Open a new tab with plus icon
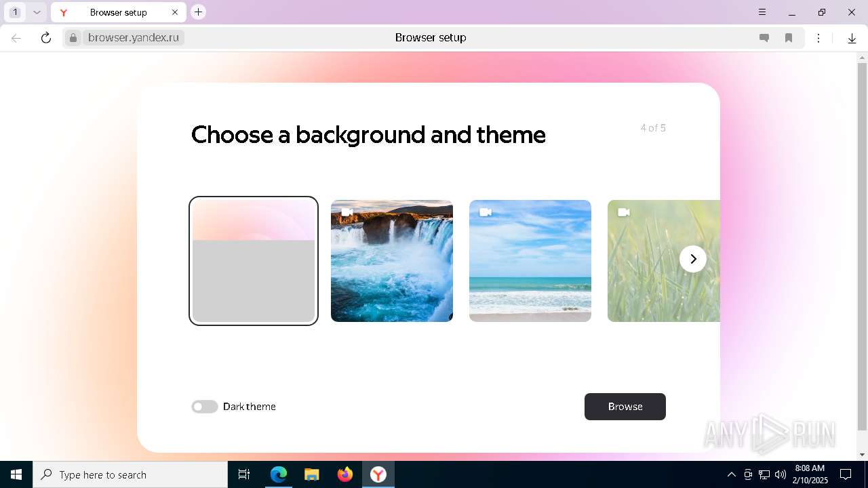Viewport: 868px width, 488px height. [198, 12]
